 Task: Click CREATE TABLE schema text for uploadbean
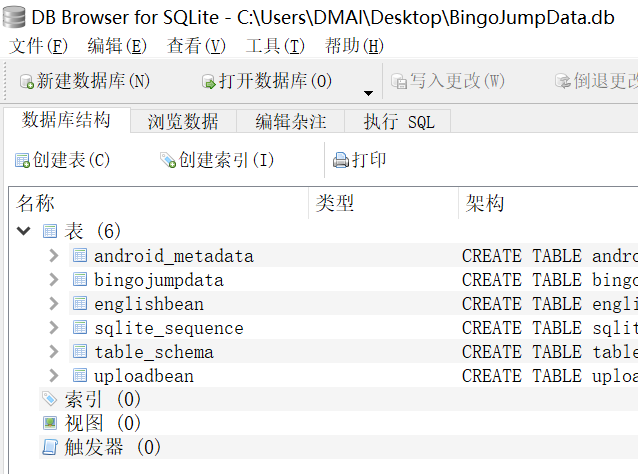(x=550, y=376)
